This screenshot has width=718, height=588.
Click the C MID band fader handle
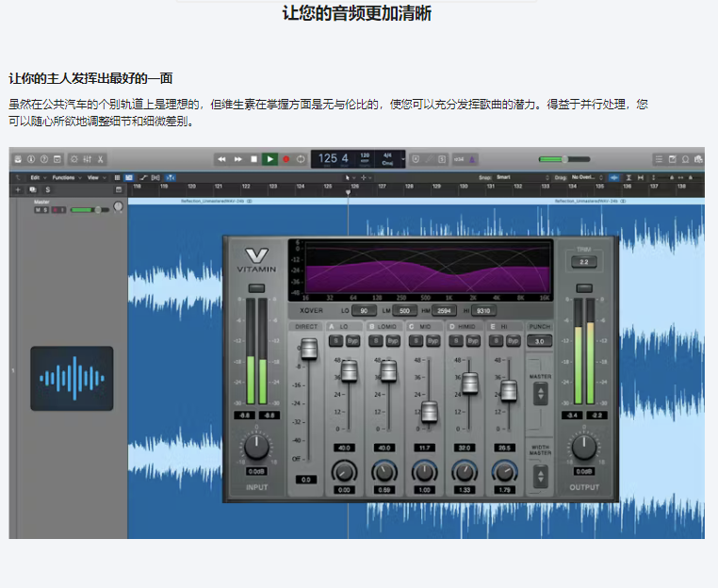tap(429, 411)
